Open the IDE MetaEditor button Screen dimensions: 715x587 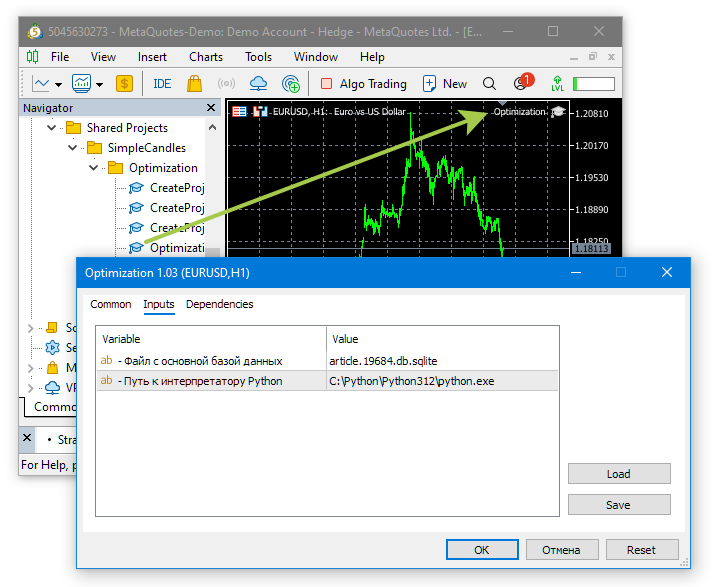162,84
